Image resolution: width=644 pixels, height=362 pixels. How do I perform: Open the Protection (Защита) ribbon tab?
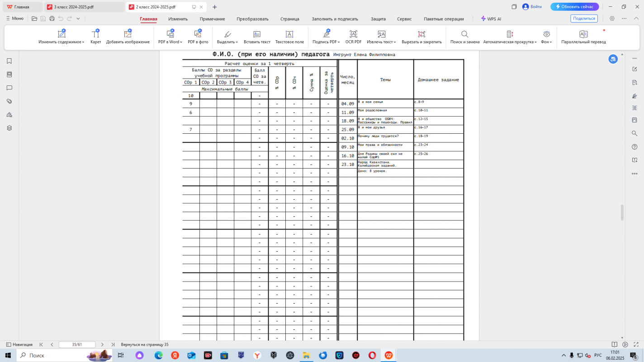coord(378,19)
